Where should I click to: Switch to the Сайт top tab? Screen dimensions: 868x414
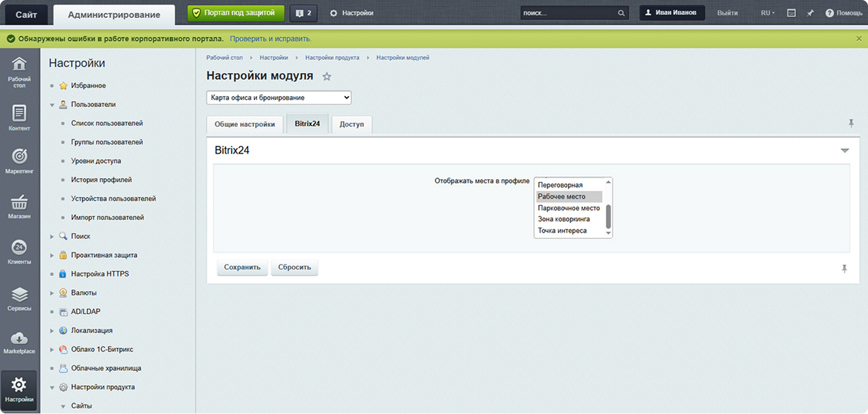(26, 14)
